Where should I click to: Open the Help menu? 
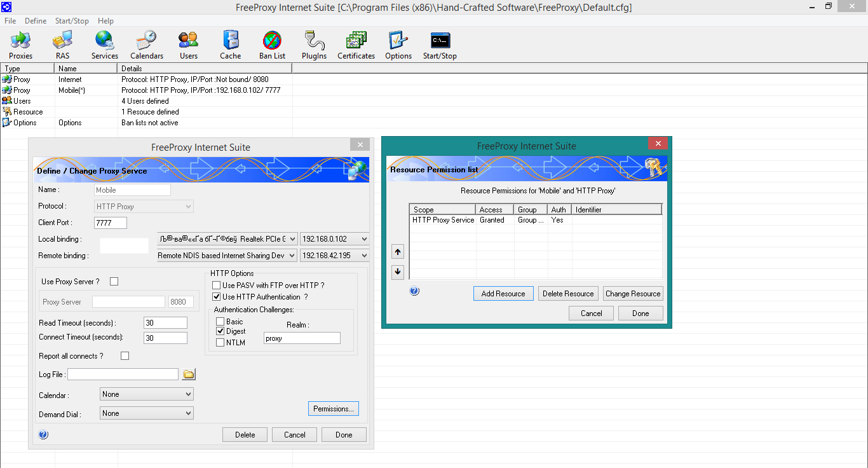click(x=106, y=21)
